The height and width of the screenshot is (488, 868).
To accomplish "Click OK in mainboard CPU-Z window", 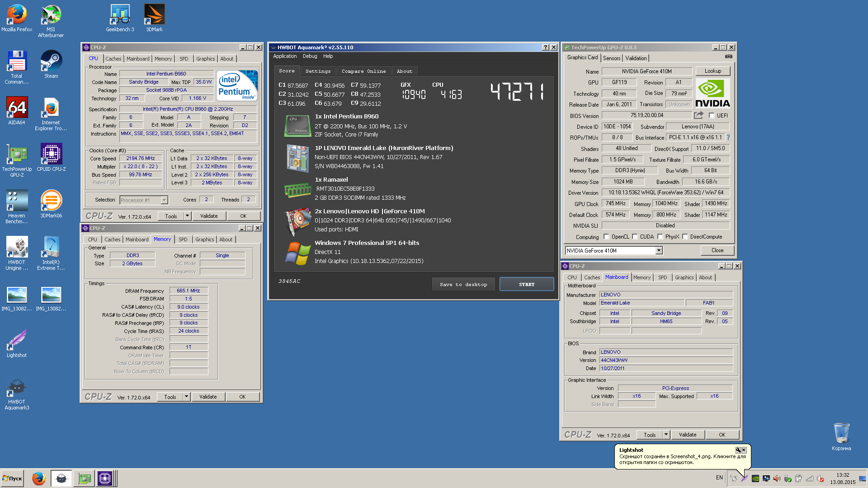I will point(722,435).
